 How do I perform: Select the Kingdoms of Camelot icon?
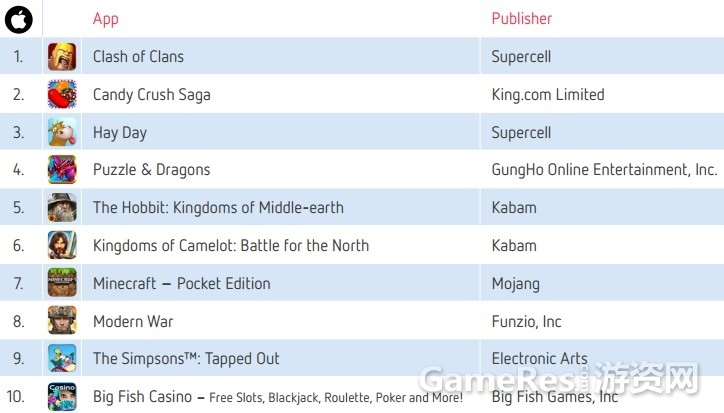click(x=62, y=245)
